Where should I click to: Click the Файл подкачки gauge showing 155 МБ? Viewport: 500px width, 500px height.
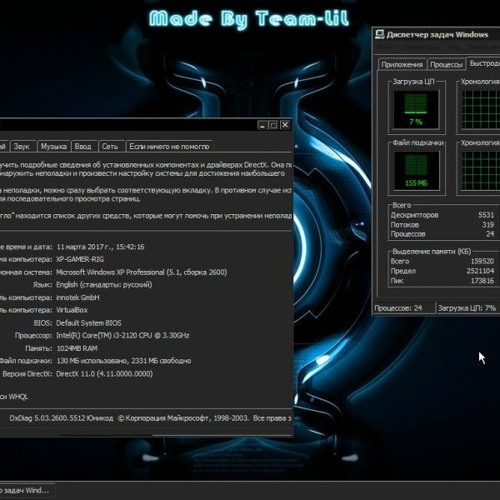[x=415, y=171]
